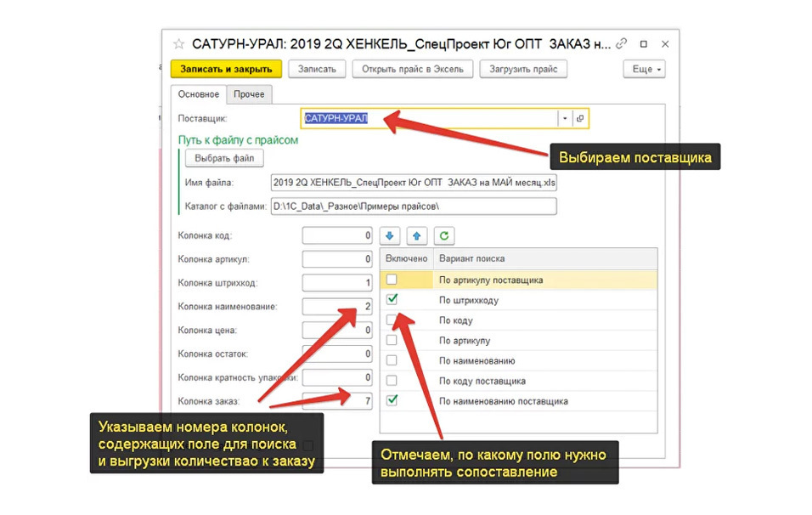The image size is (812, 515).
Task: Select По наименованию поставщика row text
Action: 504,401
